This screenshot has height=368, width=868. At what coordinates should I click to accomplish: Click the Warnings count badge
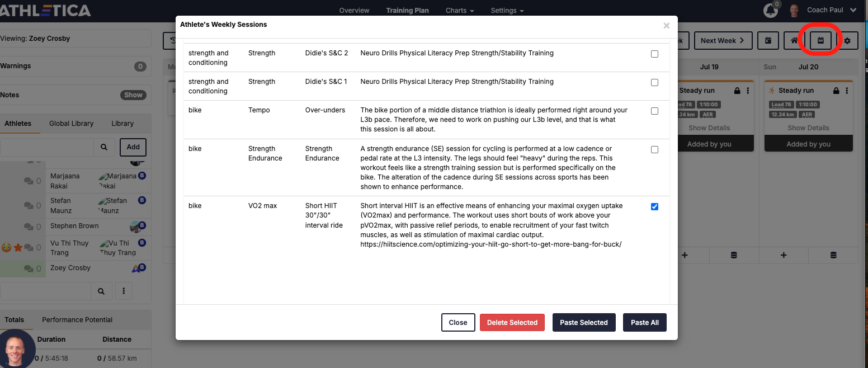click(140, 66)
